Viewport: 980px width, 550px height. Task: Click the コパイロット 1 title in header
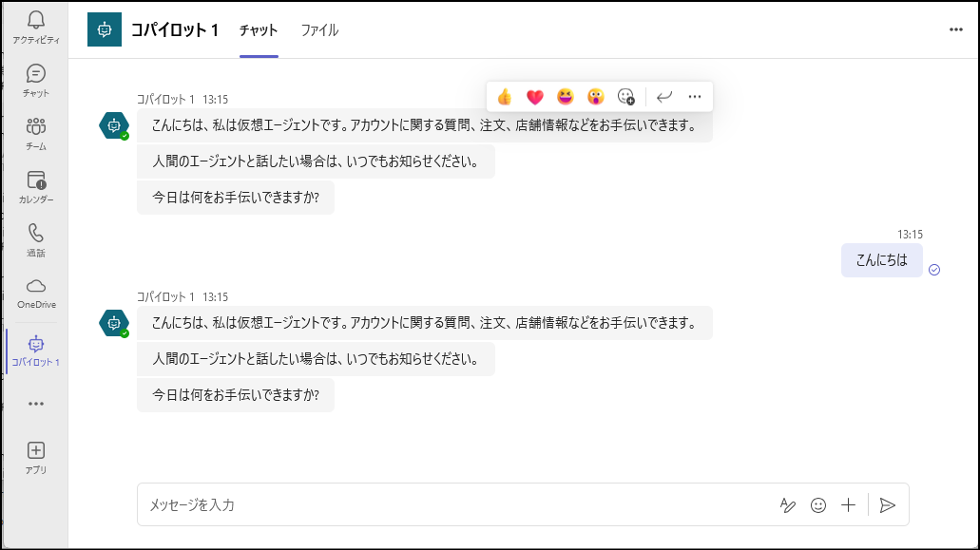(x=174, y=30)
